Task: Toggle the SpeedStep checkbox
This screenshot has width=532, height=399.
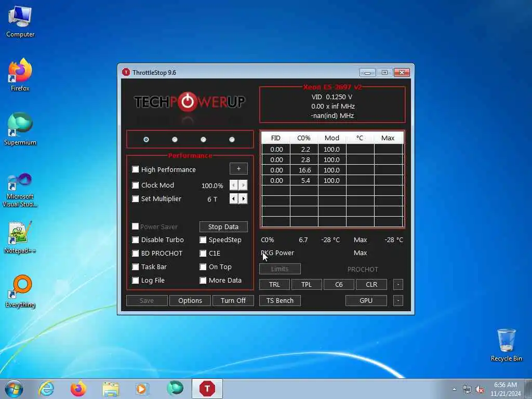Action: tap(203, 240)
